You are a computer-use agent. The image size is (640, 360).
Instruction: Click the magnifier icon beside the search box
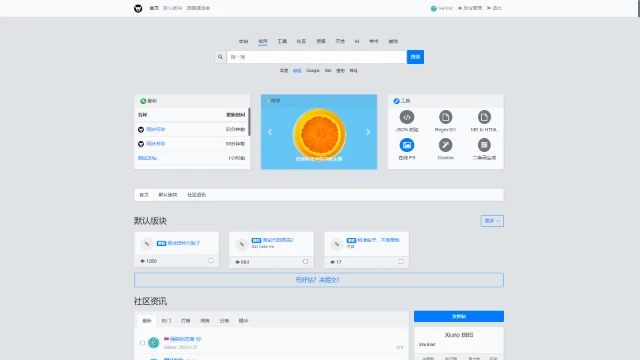coord(220,57)
